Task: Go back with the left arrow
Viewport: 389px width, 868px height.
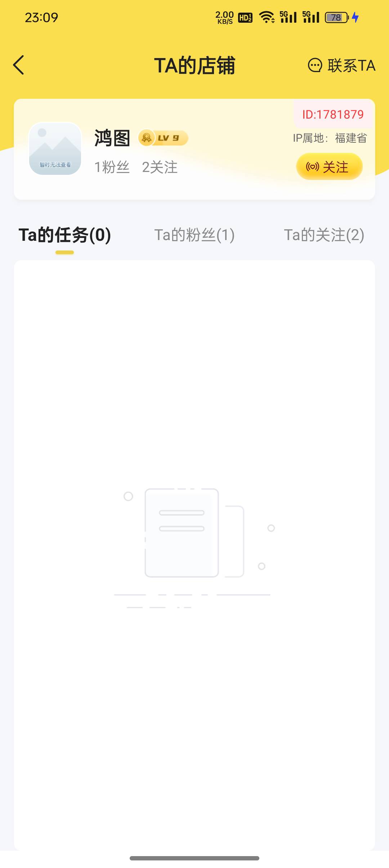Action: click(x=18, y=65)
